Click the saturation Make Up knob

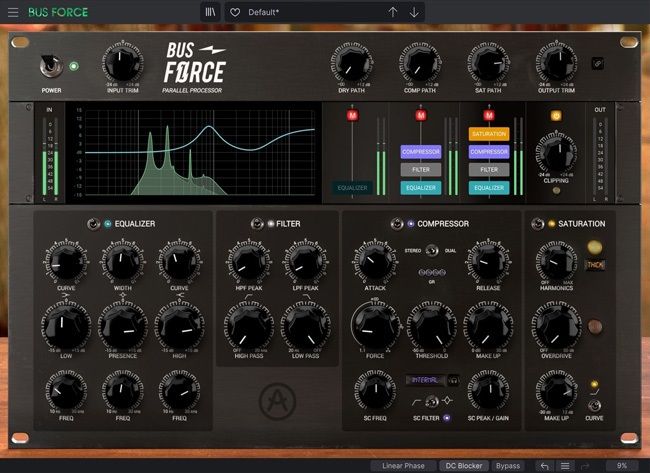556,391
